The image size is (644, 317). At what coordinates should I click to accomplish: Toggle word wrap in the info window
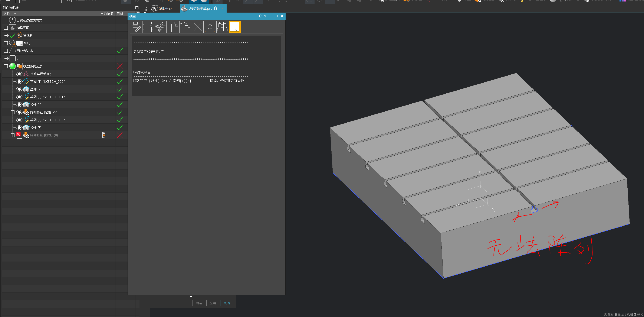(234, 27)
